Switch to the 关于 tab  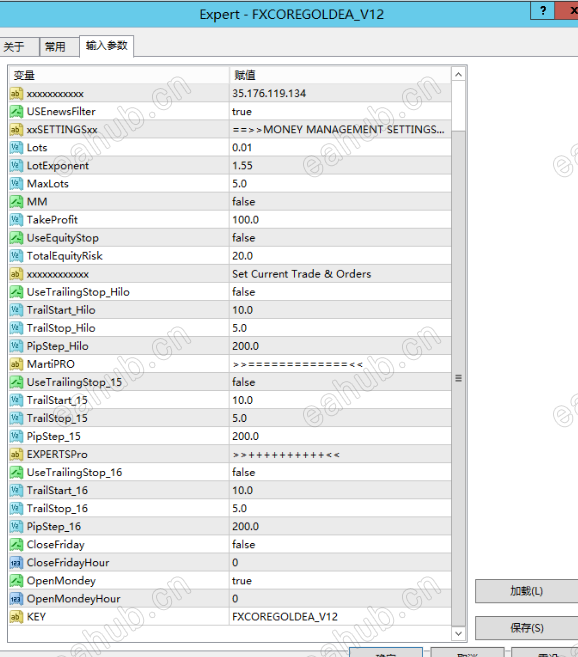click(x=19, y=47)
